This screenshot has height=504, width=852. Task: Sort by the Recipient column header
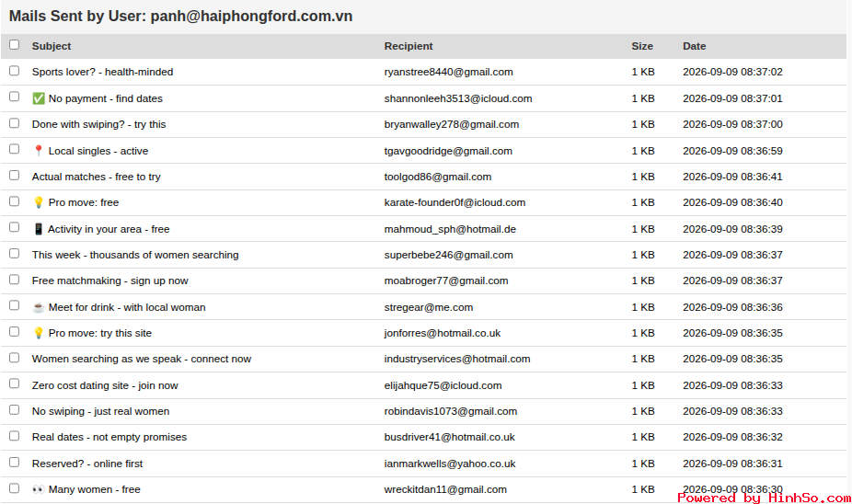409,46
